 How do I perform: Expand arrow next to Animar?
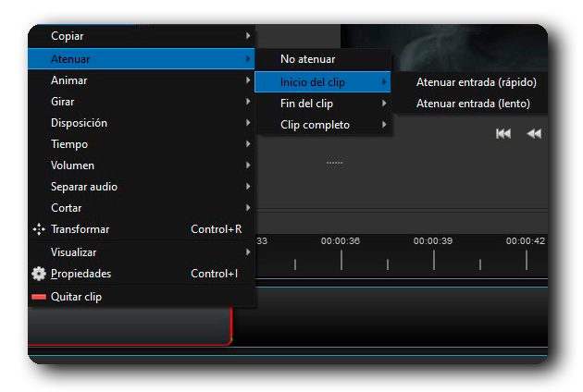tap(248, 80)
